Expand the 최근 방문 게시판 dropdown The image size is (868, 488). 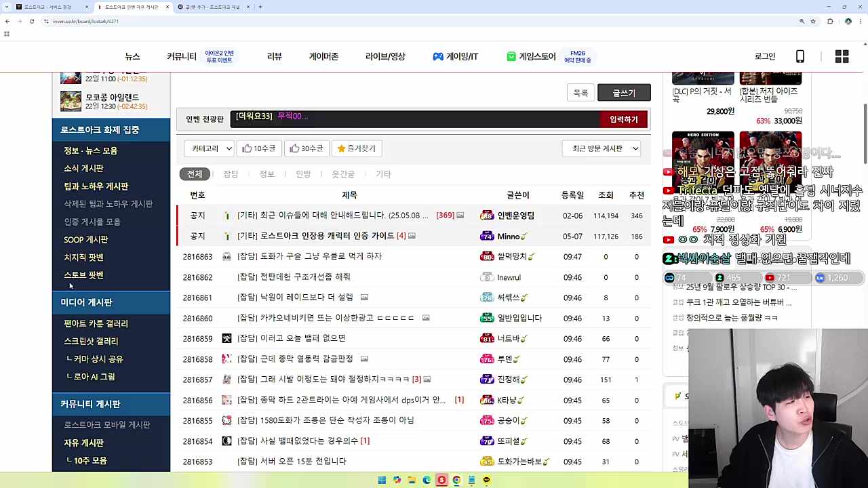coord(602,148)
